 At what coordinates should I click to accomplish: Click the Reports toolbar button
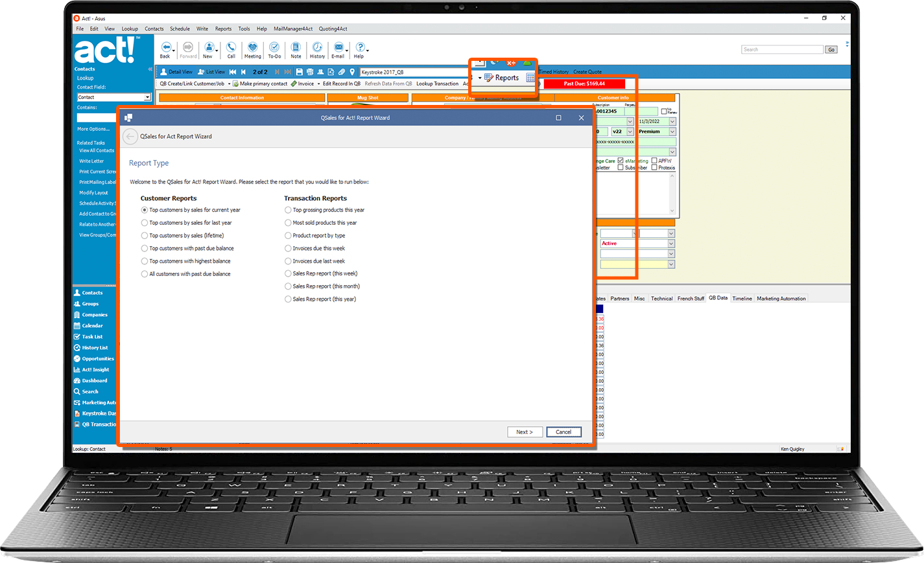coord(502,78)
